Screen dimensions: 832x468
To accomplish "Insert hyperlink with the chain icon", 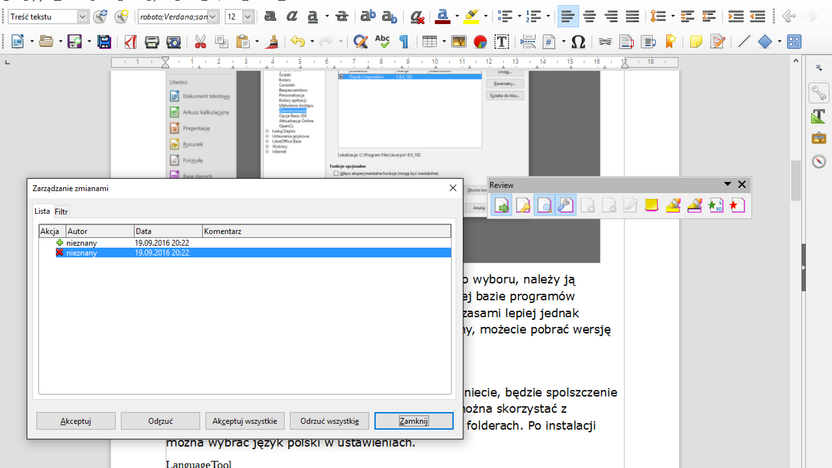I will click(x=605, y=41).
